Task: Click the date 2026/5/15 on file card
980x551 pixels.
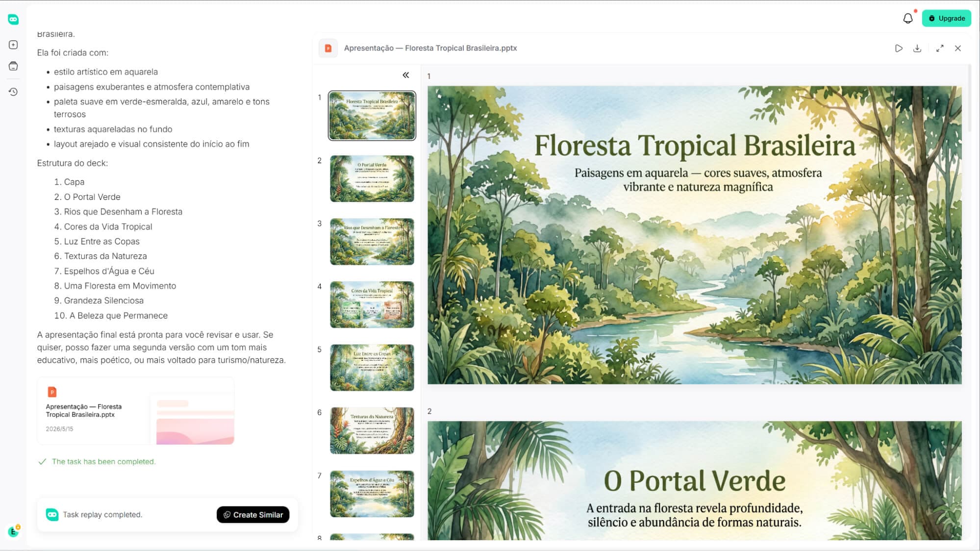Action: [59, 429]
